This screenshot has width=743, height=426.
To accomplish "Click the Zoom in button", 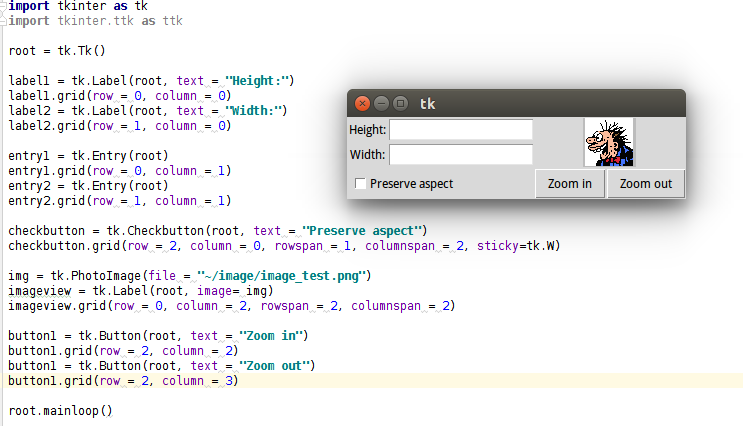I will pos(570,183).
